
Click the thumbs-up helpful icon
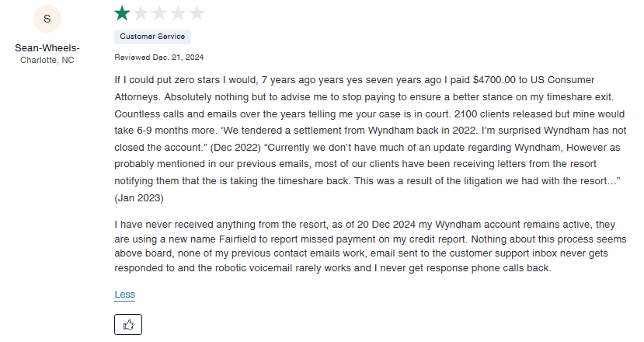(128, 324)
